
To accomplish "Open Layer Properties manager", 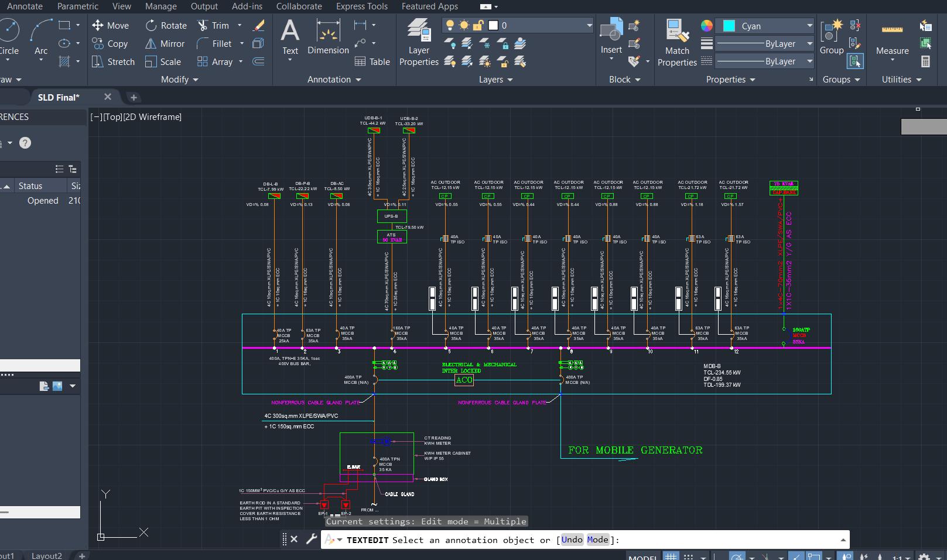I will (x=419, y=42).
